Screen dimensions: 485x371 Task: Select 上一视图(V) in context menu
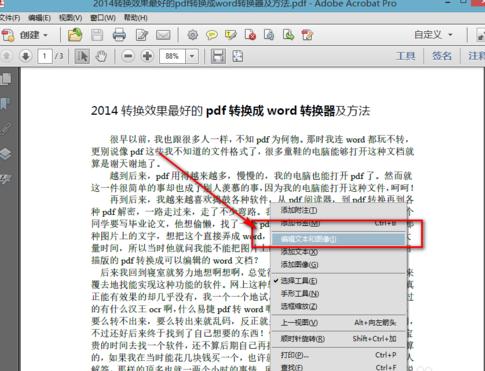(339, 322)
